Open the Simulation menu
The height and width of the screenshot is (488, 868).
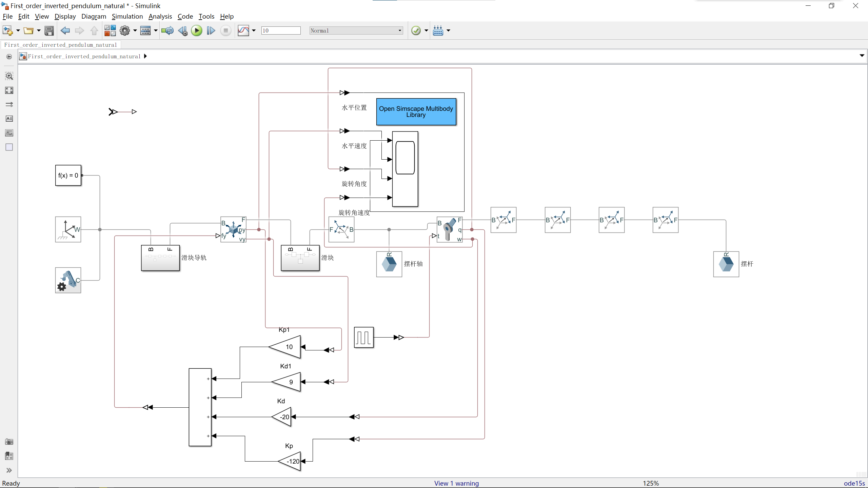coord(127,16)
